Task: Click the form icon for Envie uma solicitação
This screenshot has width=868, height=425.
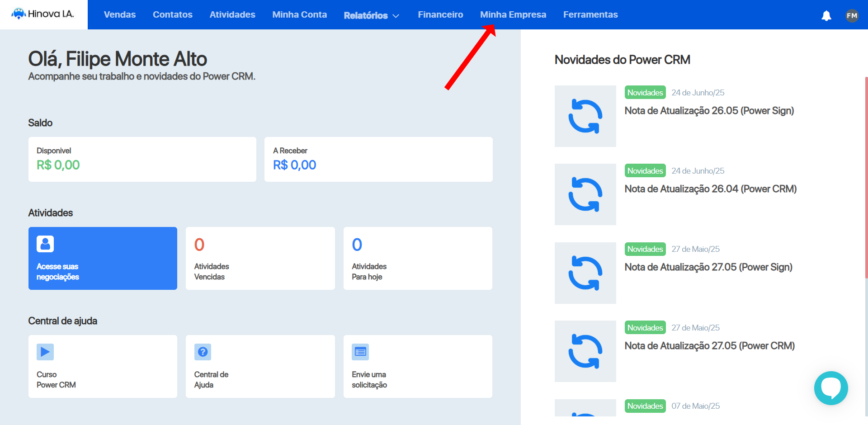Action: [x=360, y=352]
